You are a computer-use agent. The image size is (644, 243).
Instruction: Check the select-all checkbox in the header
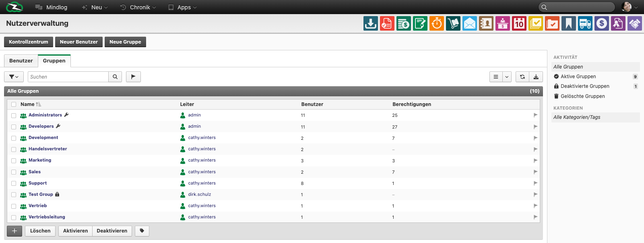coord(14,104)
